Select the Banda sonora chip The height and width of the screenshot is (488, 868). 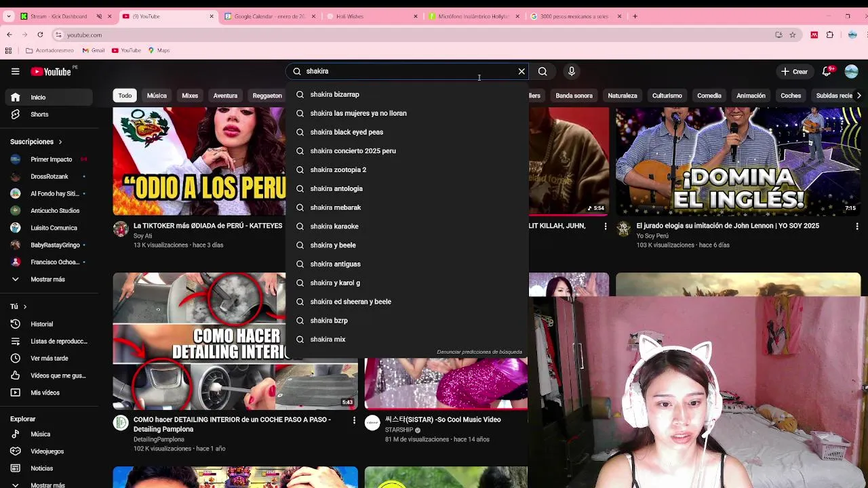point(574,96)
